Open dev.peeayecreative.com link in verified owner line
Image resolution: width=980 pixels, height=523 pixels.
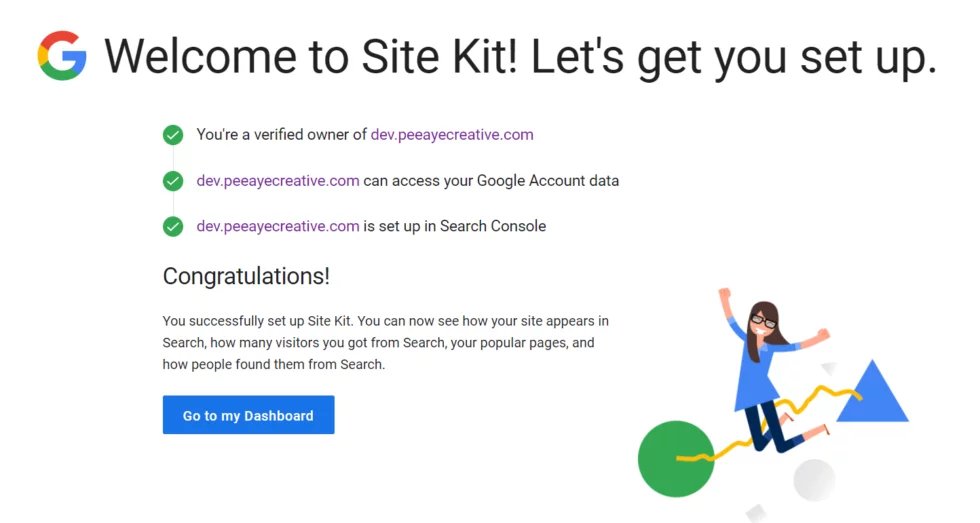[x=452, y=135]
